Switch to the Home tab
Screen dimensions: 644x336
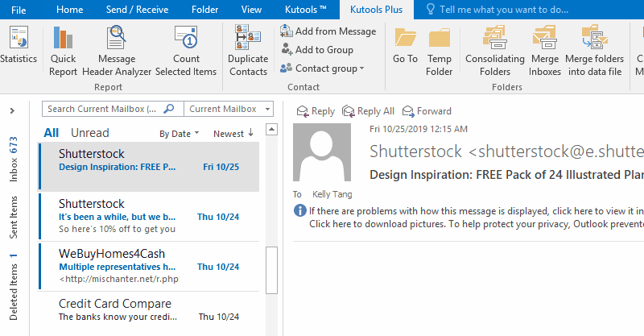(x=69, y=10)
